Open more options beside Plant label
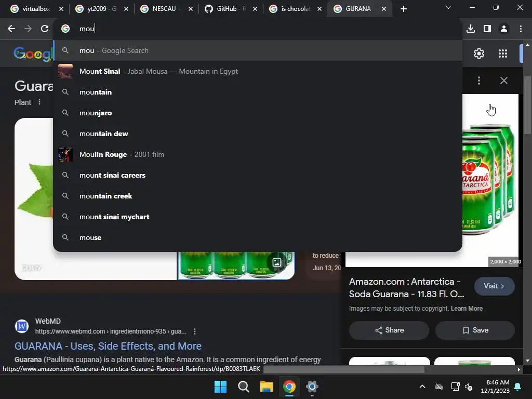 click(39, 102)
